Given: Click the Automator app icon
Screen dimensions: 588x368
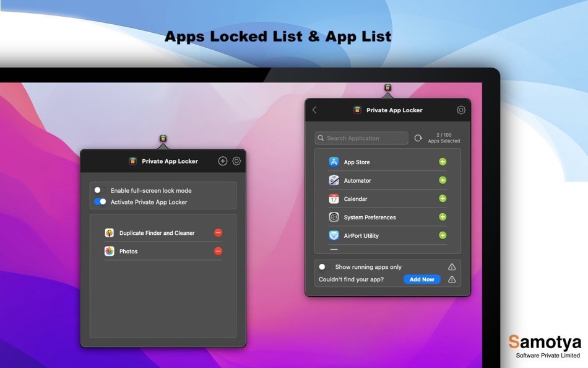Looking at the screenshot, I should click(334, 180).
